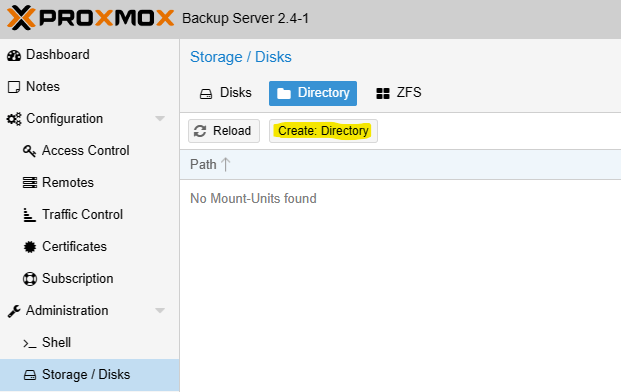
Task: Click the Certificates badge icon
Action: tap(30, 247)
